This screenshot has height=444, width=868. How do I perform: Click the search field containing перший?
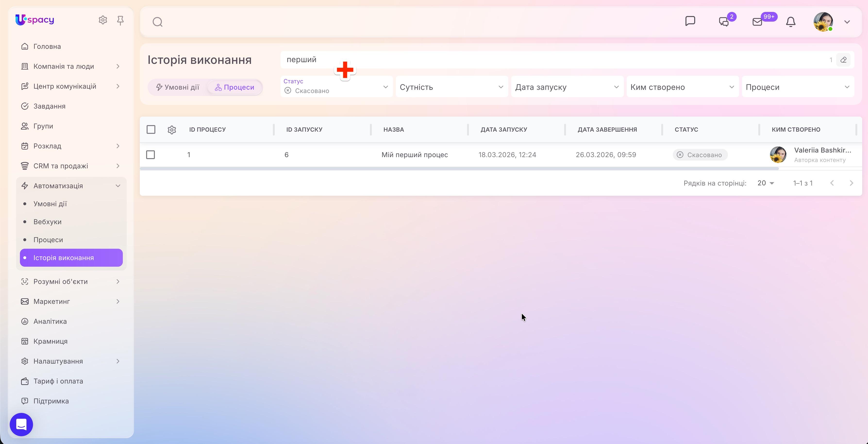(x=556, y=60)
